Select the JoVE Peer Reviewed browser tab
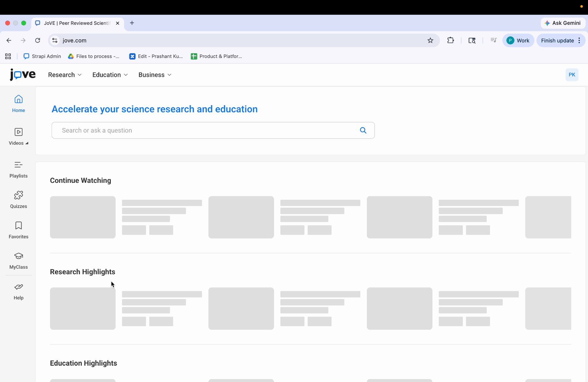 [78, 23]
